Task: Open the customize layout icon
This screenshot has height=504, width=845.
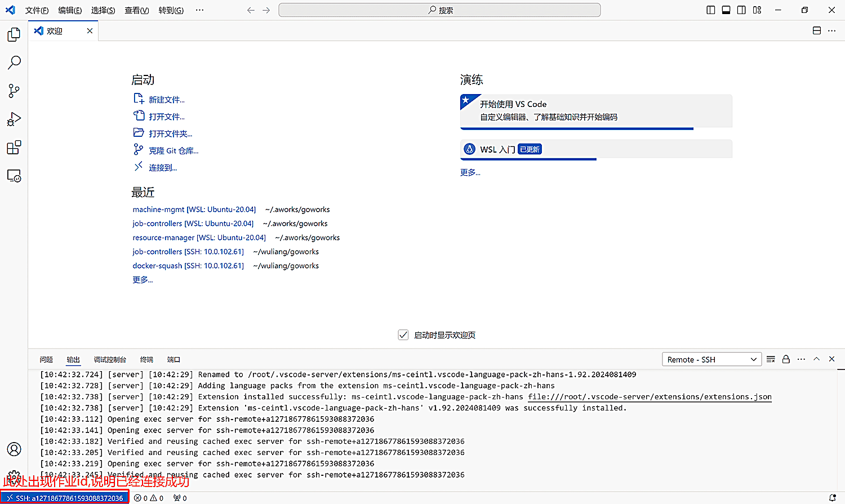Action: (x=757, y=10)
